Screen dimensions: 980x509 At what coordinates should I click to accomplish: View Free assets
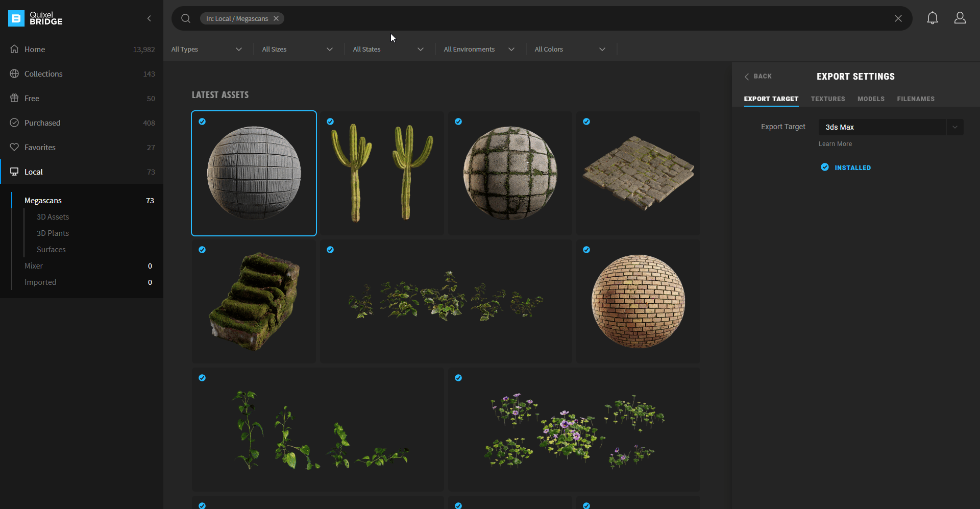(32, 98)
